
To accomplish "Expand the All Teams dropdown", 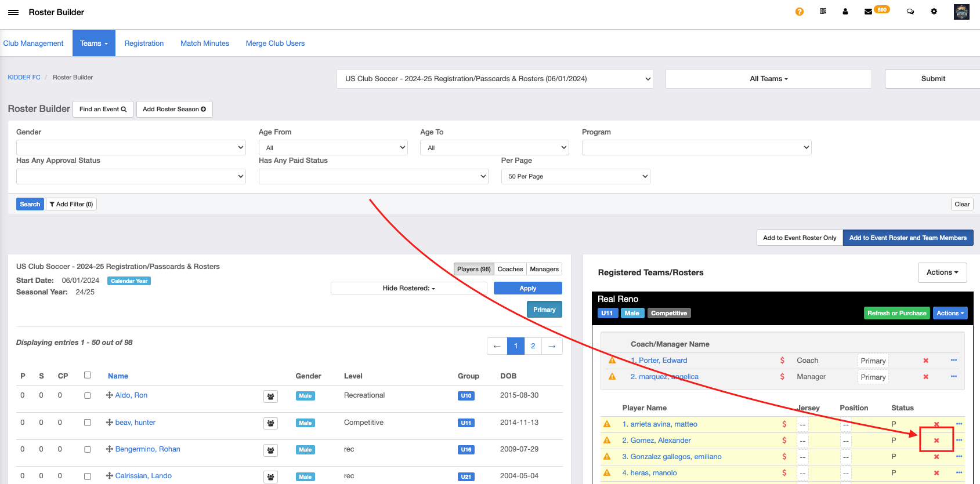I will (768, 79).
